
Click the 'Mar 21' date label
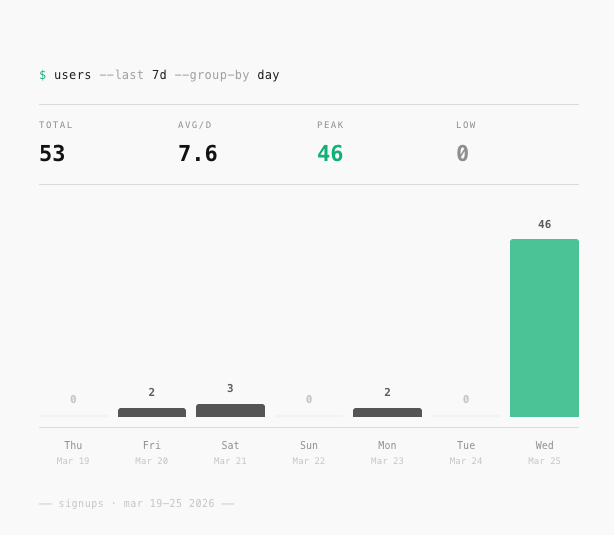(x=230, y=461)
